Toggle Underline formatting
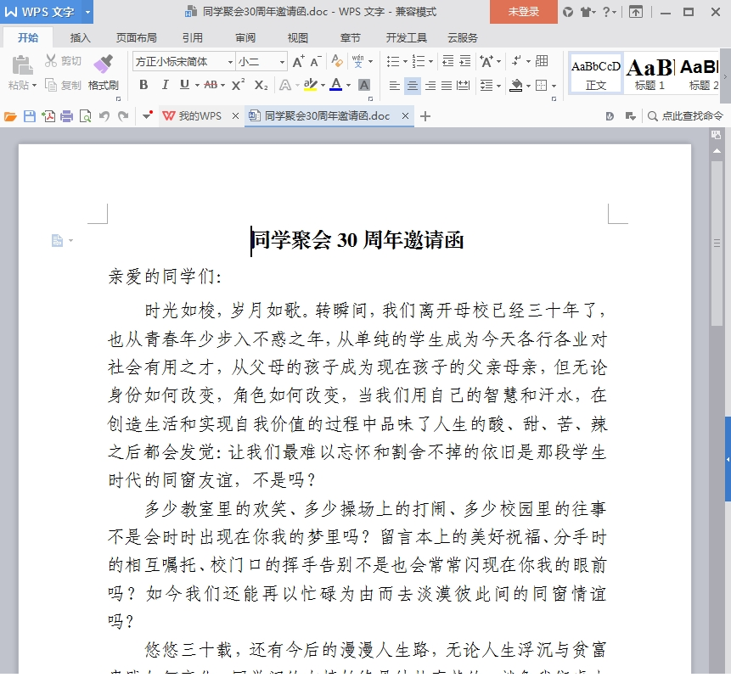The height and width of the screenshot is (700, 731). pyautogui.click(x=184, y=85)
